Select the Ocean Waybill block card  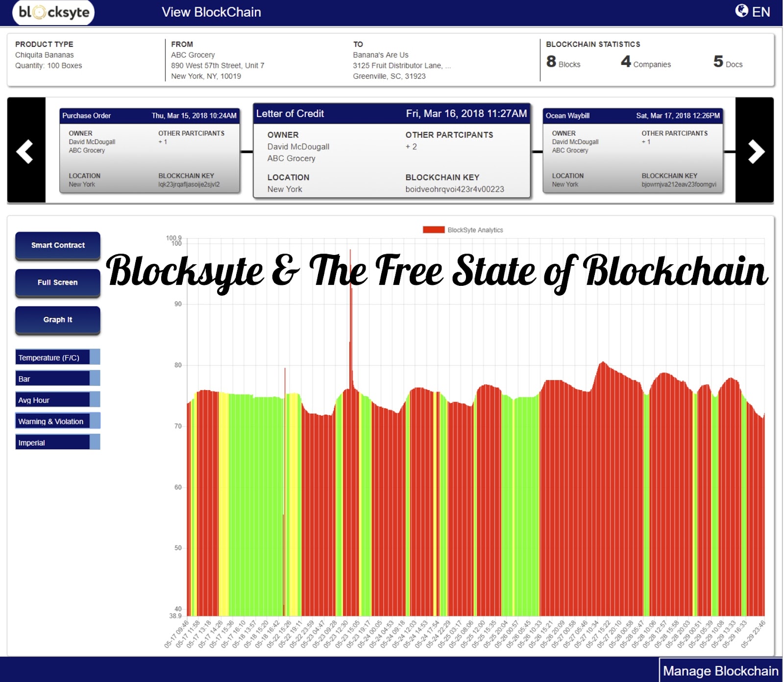pyautogui.click(x=633, y=151)
